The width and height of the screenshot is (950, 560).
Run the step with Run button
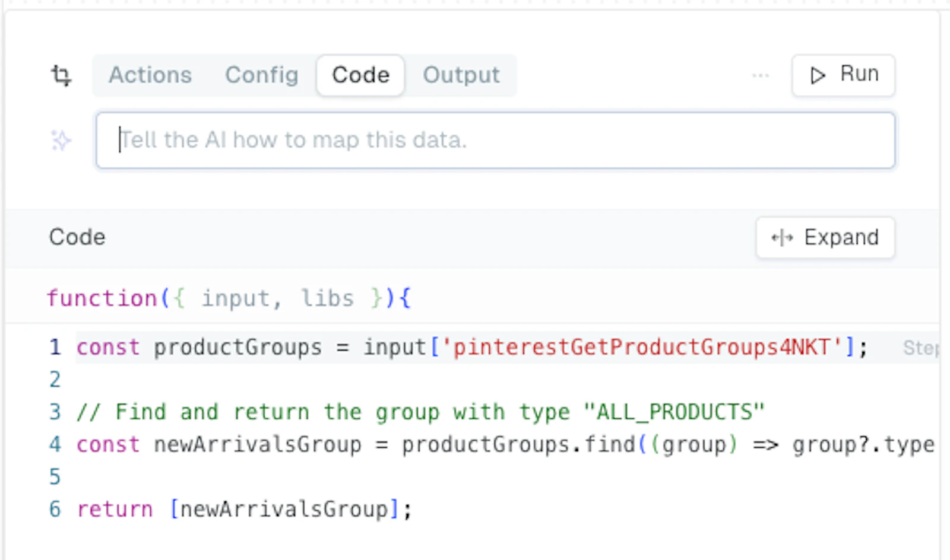(843, 75)
